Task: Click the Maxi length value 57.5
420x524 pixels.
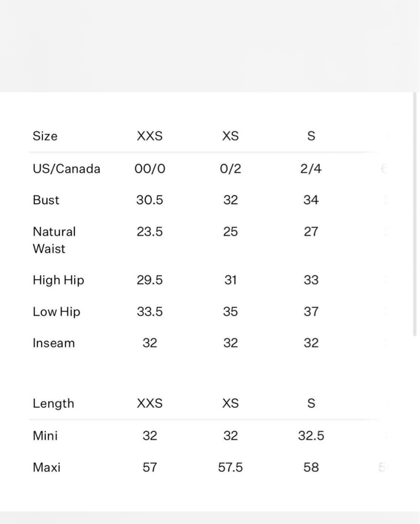Action: 230,467
